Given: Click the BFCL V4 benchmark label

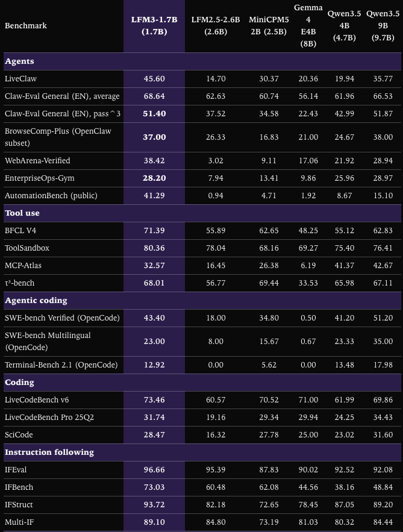Looking at the screenshot, I should click(x=20, y=230).
